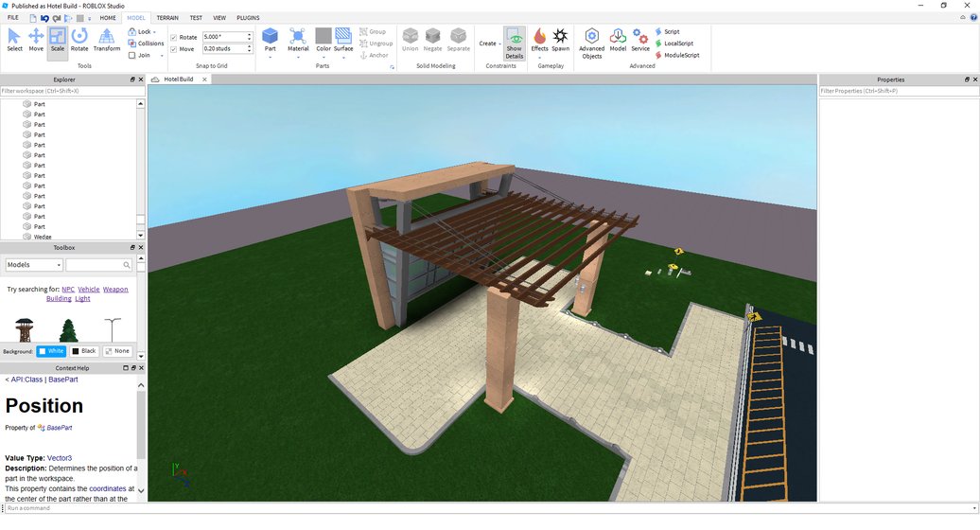Click the Separate button

tap(458, 40)
